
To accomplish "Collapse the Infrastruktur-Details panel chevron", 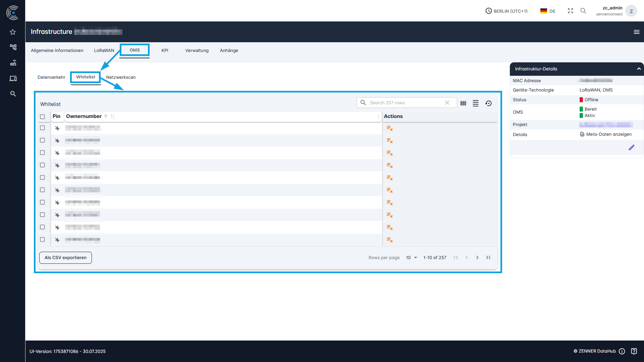I will (639, 69).
